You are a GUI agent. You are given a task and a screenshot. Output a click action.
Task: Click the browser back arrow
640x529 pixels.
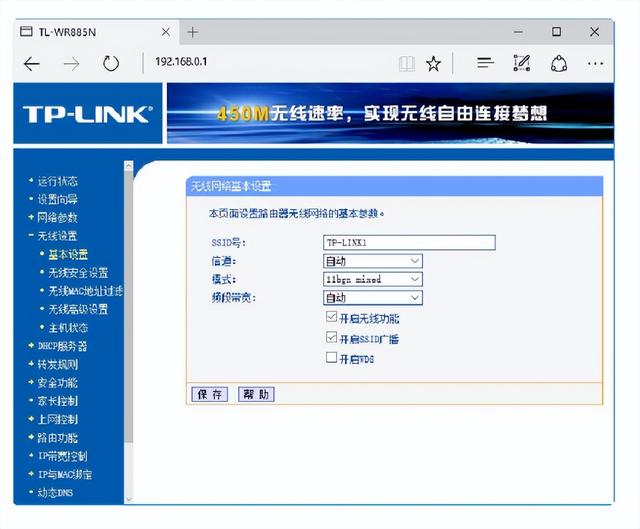coord(31,64)
